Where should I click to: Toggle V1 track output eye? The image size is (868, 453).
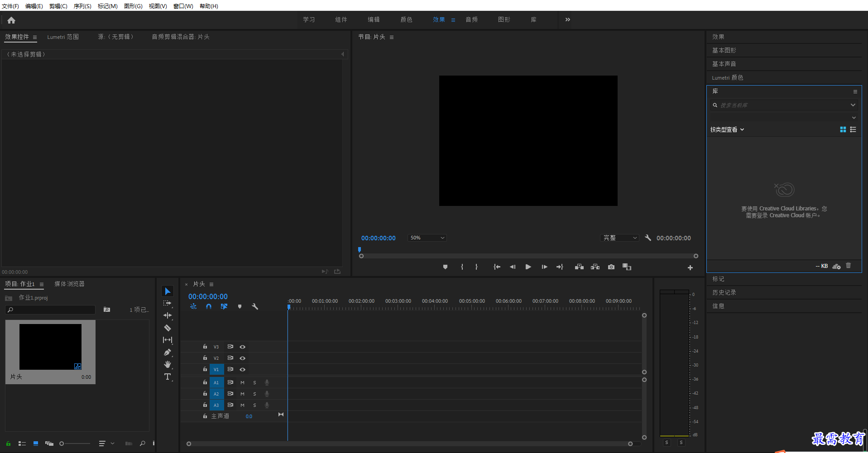tap(242, 369)
